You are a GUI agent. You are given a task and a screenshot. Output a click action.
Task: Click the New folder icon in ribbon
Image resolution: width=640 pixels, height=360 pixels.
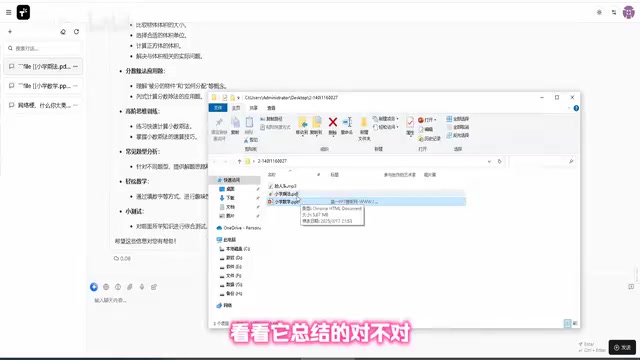[x=364, y=128]
